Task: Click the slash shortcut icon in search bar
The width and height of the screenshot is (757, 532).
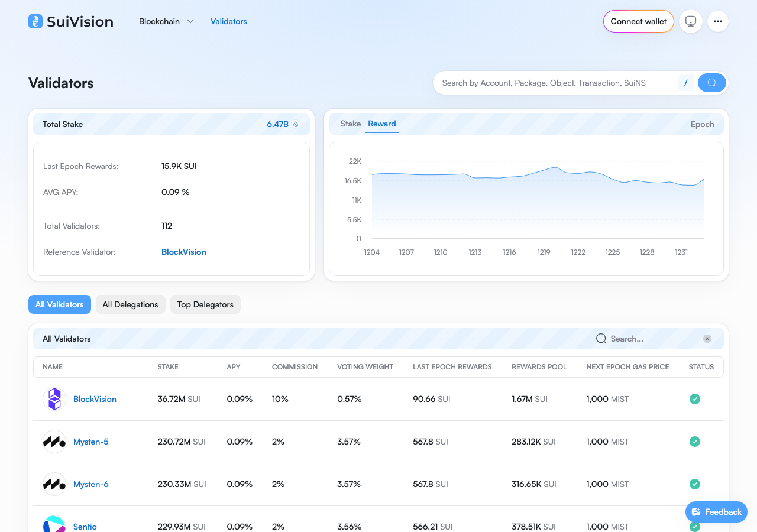Action: (685, 83)
